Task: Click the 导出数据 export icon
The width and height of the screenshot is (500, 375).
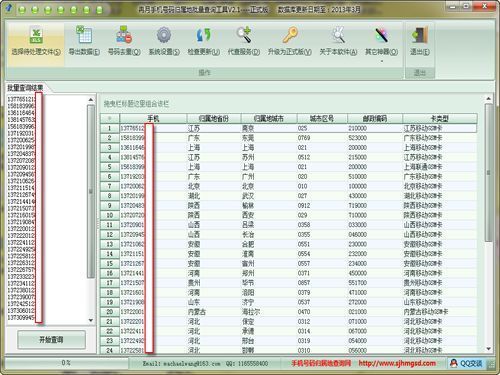Action: coord(84,35)
